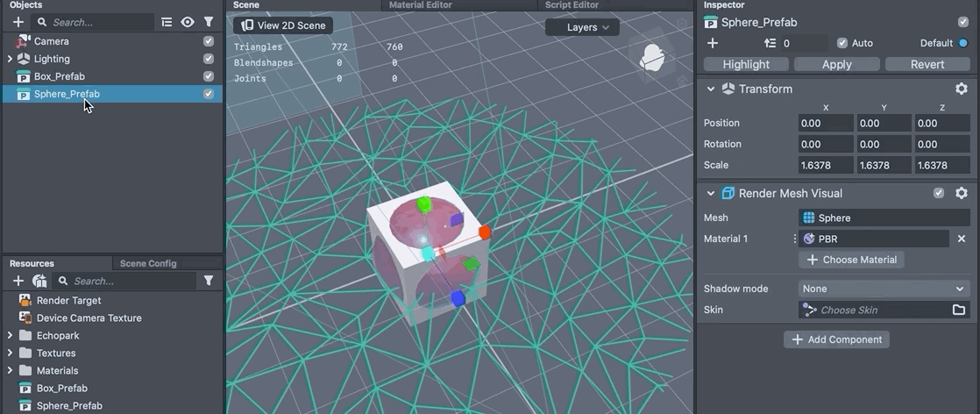Click the eye visibility icon in Objects toolbar
Screen dimensions: 980x414
(188, 22)
